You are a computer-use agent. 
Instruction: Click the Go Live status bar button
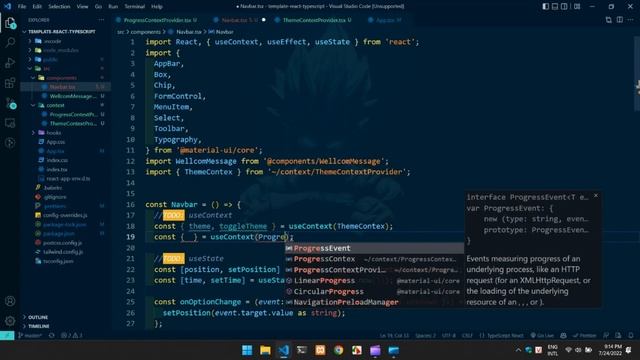pyautogui.click(x=542, y=336)
